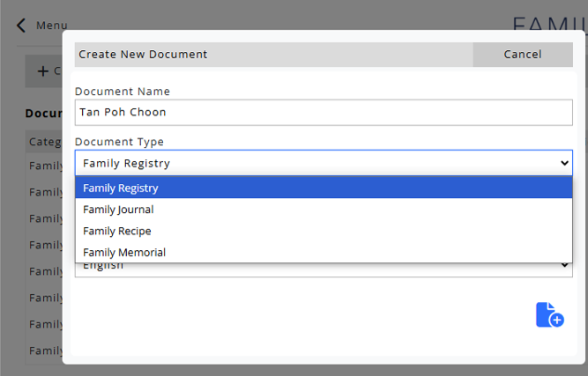Open the Document Type combo box

click(323, 163)
